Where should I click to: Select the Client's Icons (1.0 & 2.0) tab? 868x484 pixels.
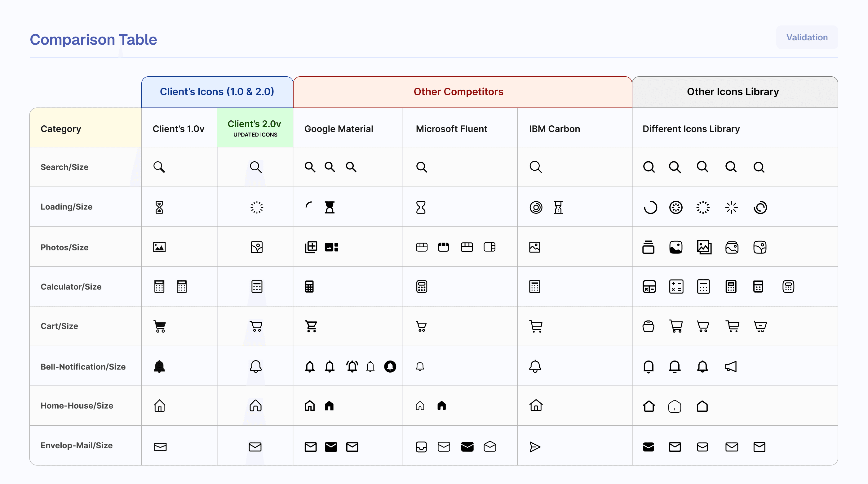(217, 92)
